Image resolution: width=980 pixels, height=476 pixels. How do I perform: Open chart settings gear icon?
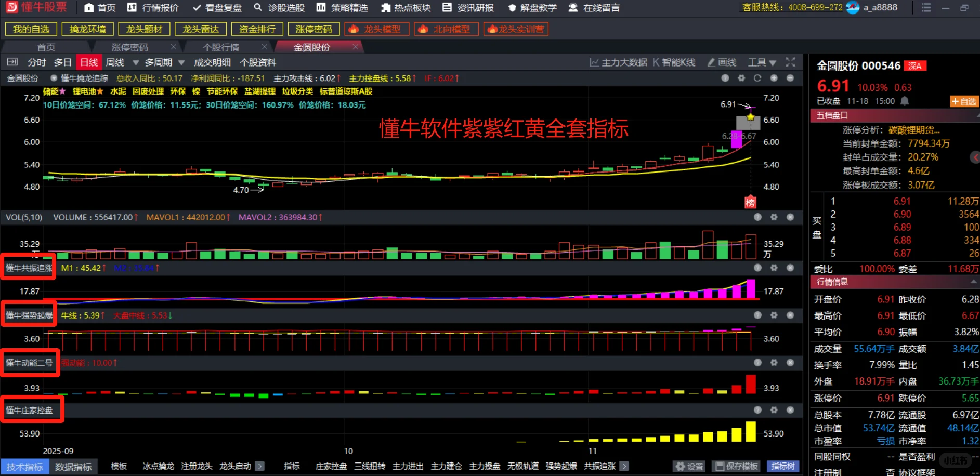point(742,78)
